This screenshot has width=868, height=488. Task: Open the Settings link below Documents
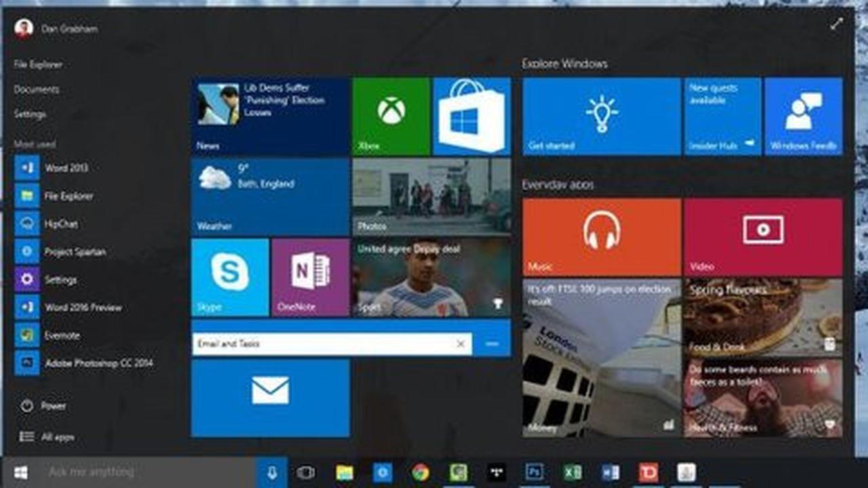(31, 115)
